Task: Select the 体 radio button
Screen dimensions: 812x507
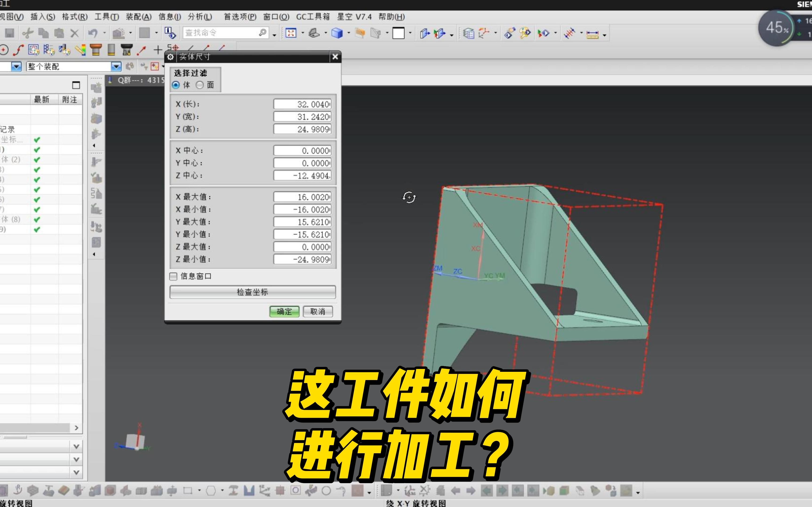Action: pyautogui.click(x=176, y=85)
